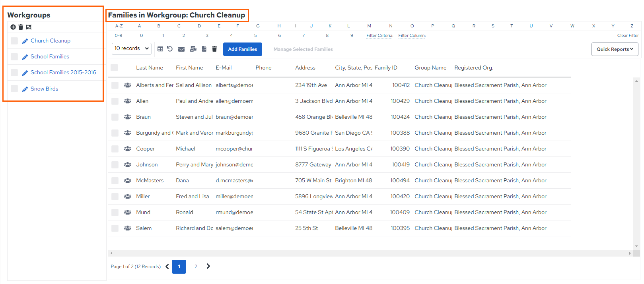Image resolution: width=644 pixels, height=284 pixels.
Task: Click the horizontal scrollbar track below table
Action: pyautogui.click(x=370, y=253)
